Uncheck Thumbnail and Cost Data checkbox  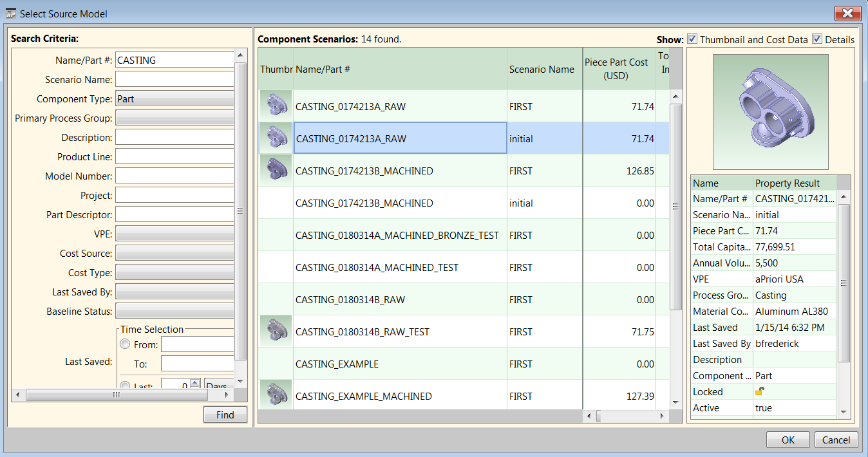pyautogui.click(x=692, y=39)
